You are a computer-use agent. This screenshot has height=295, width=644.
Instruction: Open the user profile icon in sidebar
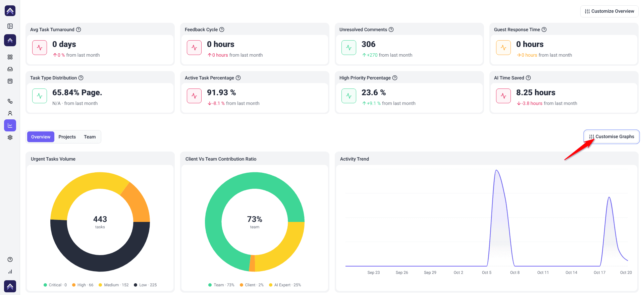pos(10,113)
